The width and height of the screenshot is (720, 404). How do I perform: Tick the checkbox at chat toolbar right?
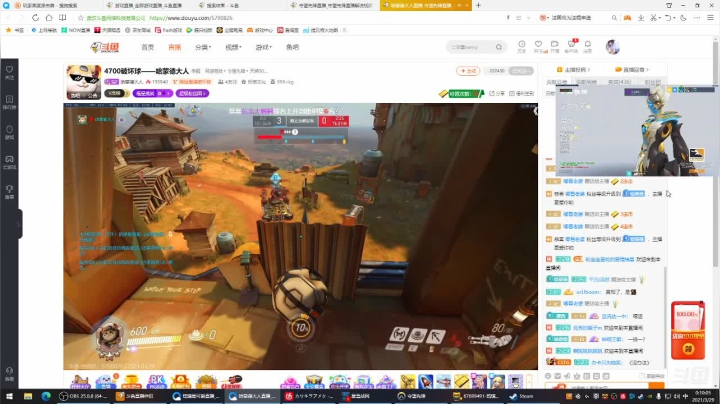tap(642, 376)
